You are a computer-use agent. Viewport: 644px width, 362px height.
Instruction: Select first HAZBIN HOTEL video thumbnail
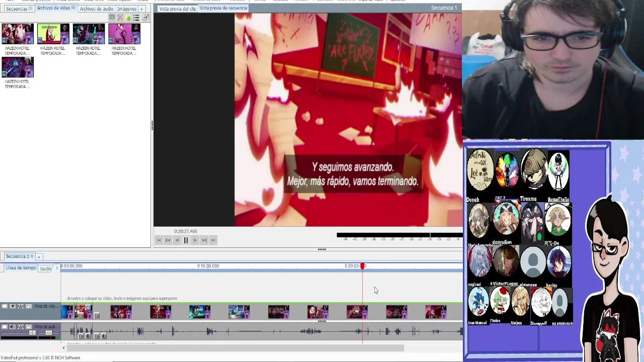tap(18, 34)
